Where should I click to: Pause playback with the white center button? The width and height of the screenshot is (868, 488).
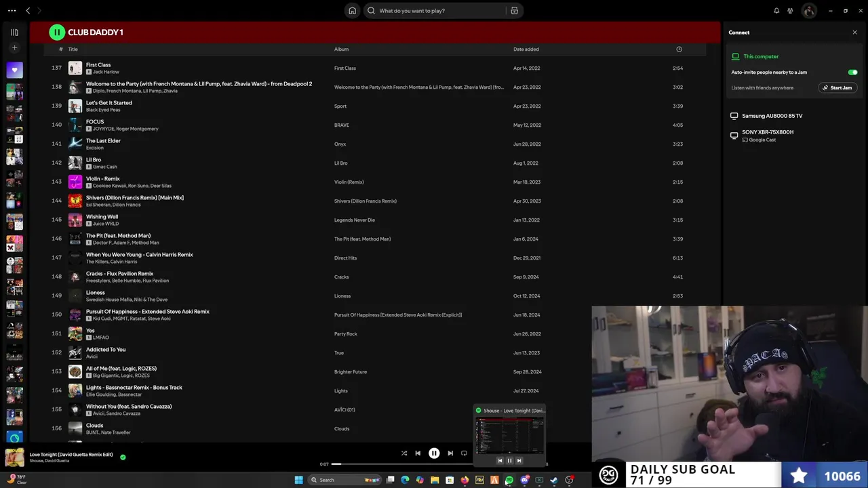(x=434, y=453)
